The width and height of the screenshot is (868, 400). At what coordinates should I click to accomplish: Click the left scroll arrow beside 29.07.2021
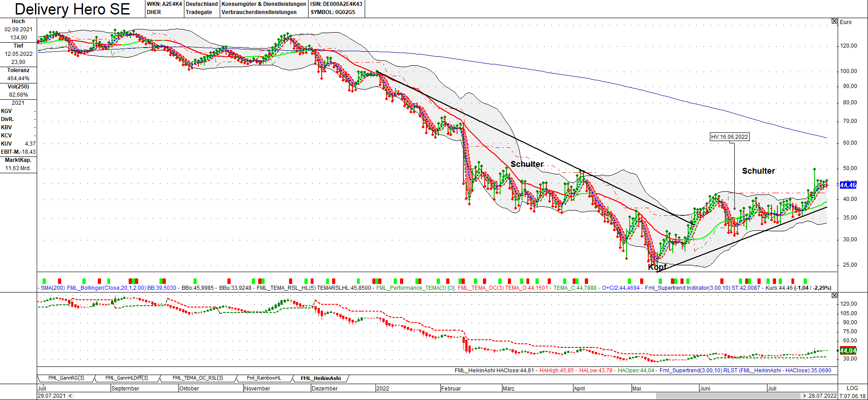(x=71, y=396)
